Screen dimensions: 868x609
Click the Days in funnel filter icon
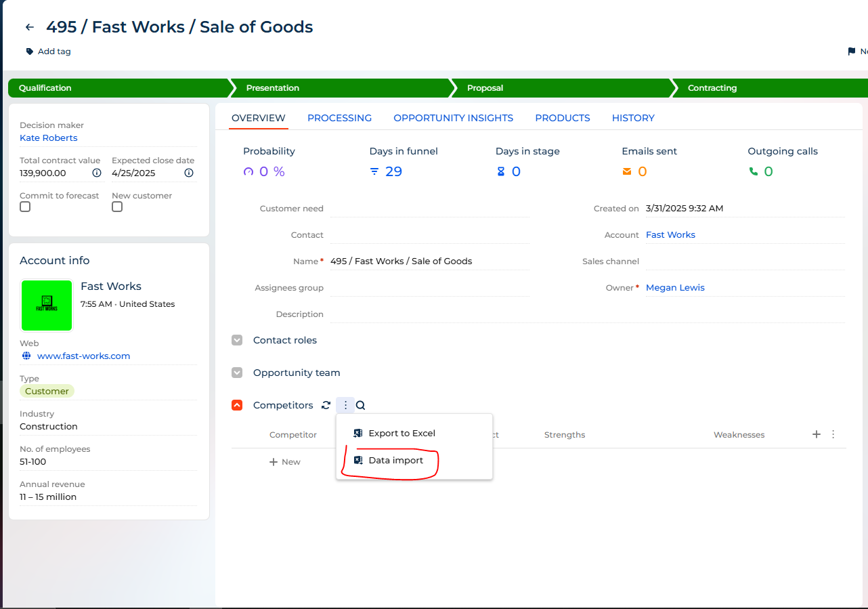[x=374, y=171]
